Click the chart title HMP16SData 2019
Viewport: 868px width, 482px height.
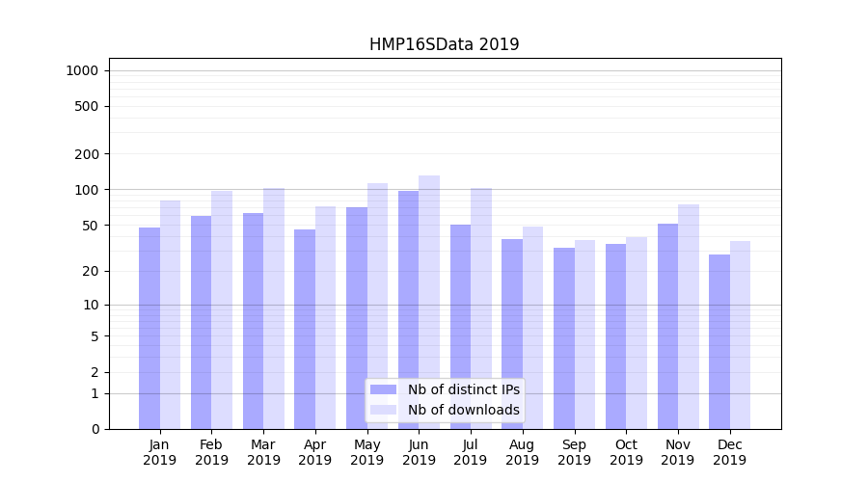click(444, 44)
